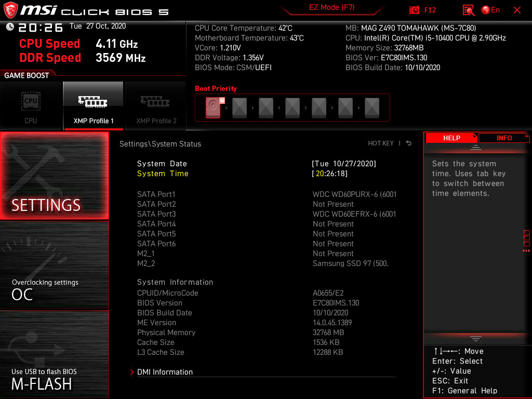Close the BIOS with the X icon
This screenshot has height=399, width=532.
(517, 10)
